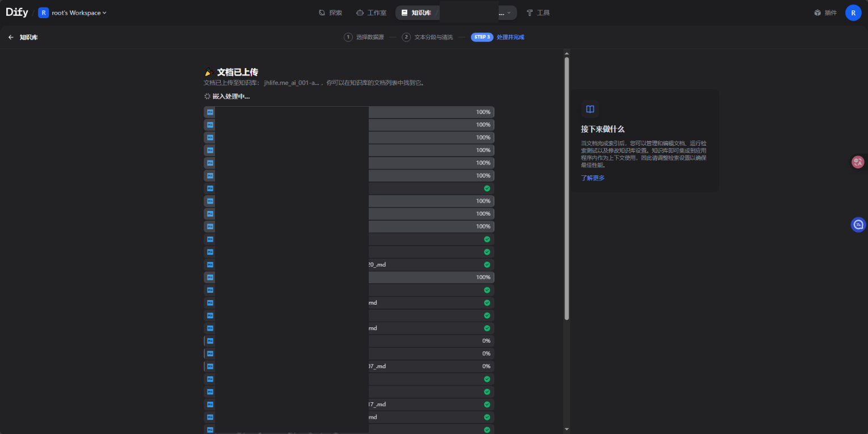Click step 2 文本分段与清洗 indicator
This screenshot has height=434, width=868.
[x=427, y=37]
